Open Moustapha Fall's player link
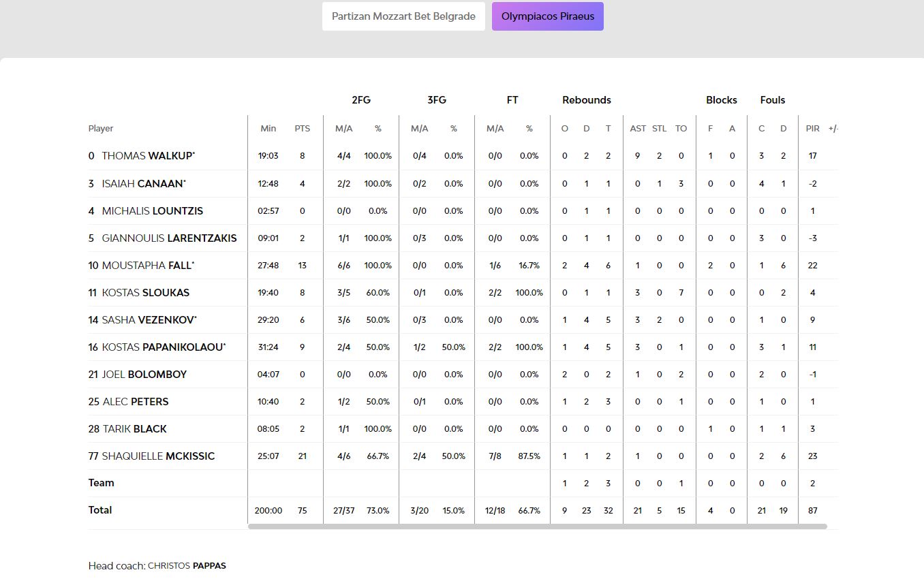The width and height of the screenshot is (924, 583). click(147, 265)
